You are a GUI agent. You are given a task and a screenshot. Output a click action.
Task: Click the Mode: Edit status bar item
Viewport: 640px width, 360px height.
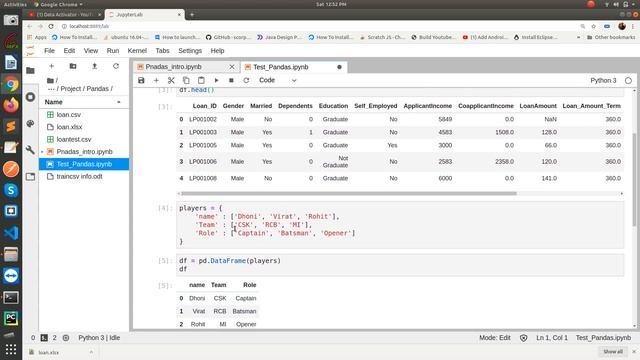495,338
